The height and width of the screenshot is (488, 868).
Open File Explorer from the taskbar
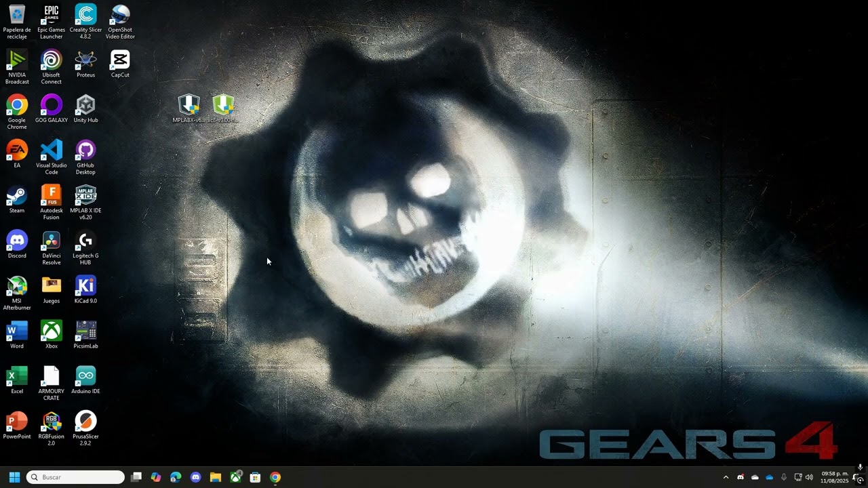[216, 477]
